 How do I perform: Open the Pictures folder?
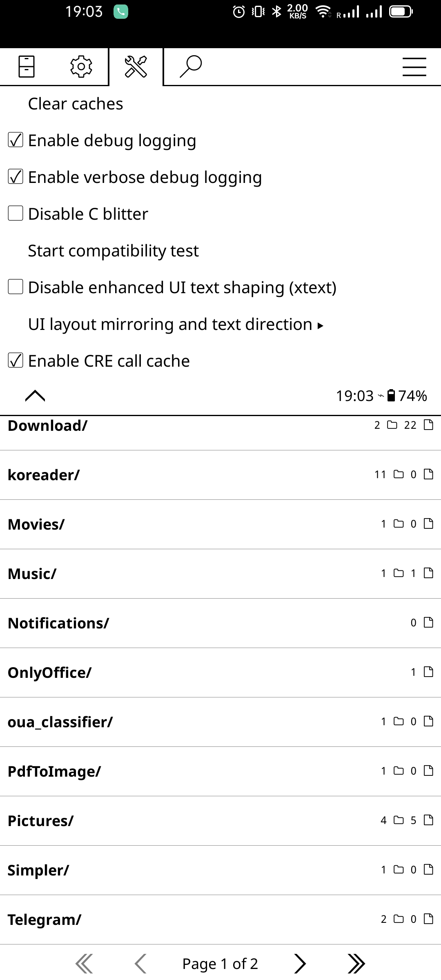[x=40, y=821]
